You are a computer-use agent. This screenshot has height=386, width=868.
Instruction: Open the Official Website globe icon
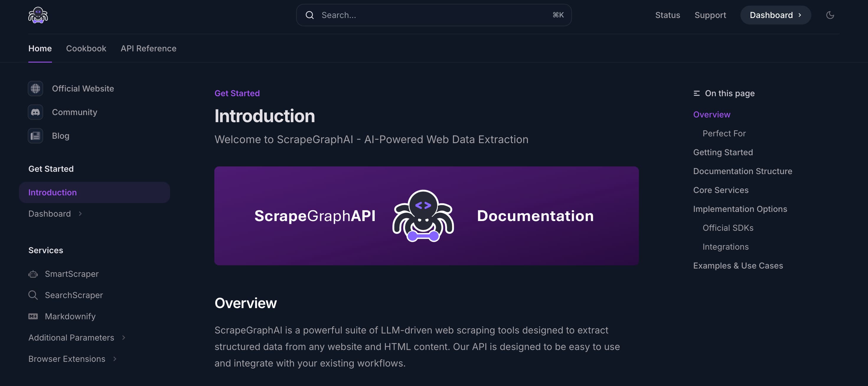pyautogui.click(x=35, y=89)
